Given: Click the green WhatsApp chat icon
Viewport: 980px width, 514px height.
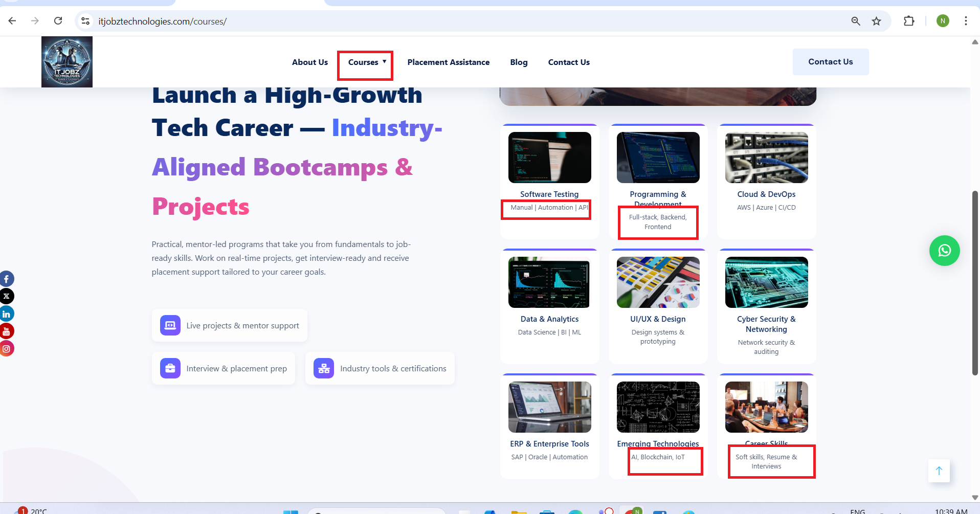Looking at the screenshot, I should pos(944,251).
